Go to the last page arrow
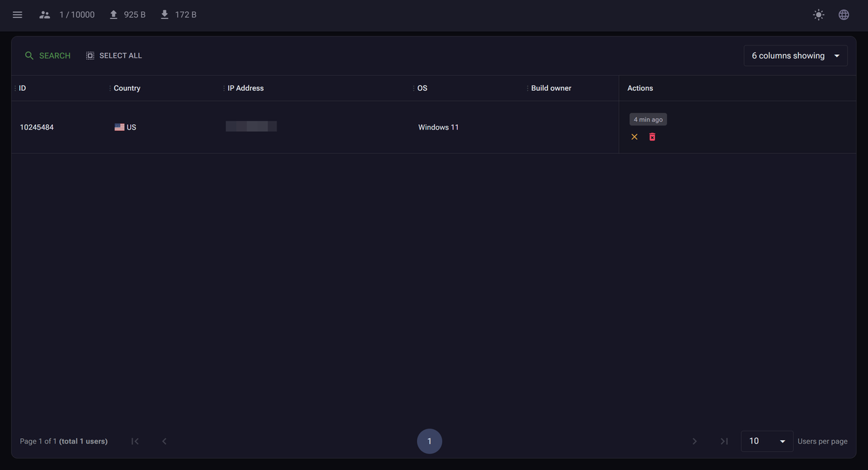Image resolution: width=868 pixels, height=470 pixels. (724, 441)
